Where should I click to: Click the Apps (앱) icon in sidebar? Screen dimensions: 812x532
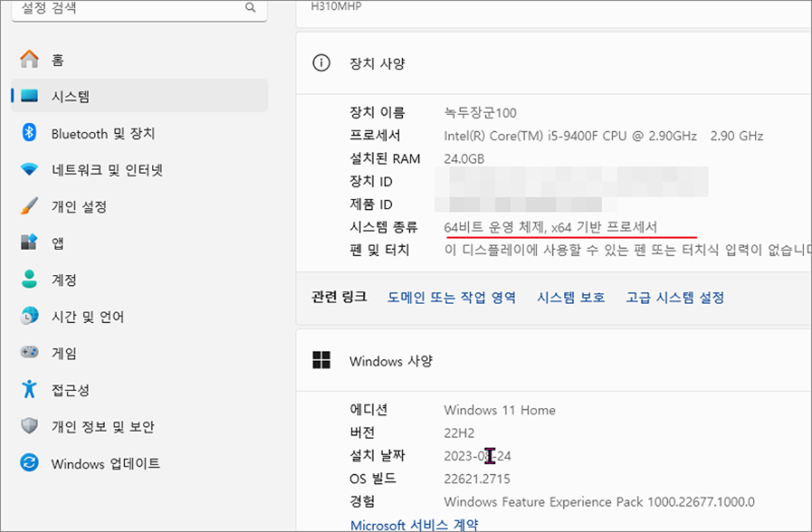pyautogui.click(x=29, y=244)
